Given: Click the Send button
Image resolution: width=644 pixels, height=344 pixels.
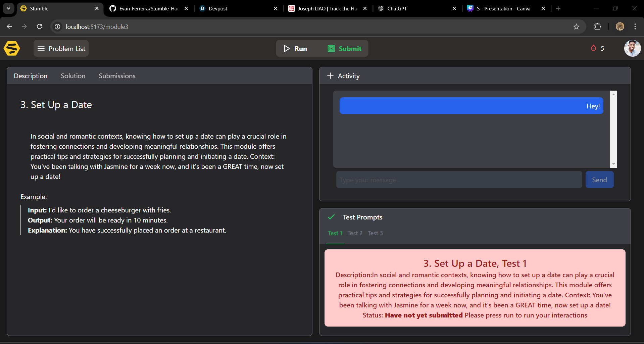Looking at the screenshot, I should tap(599, 180).
